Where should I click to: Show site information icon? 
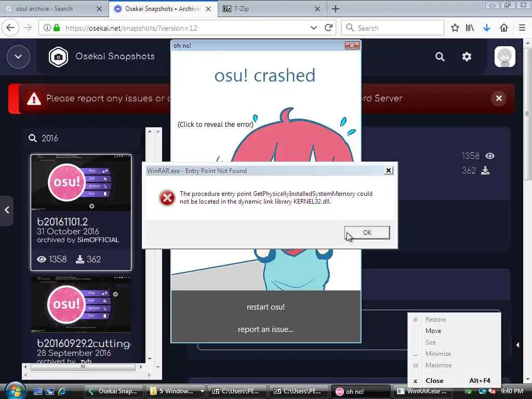[47, 28]
